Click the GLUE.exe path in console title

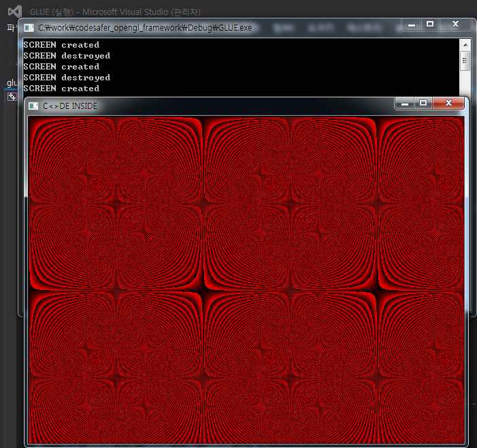(145, 28)
